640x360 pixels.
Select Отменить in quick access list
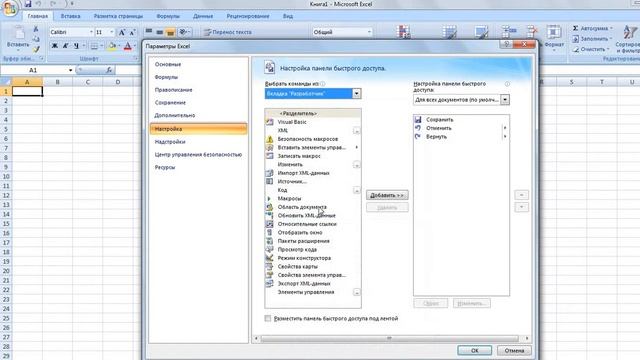[x=461, y=128]
